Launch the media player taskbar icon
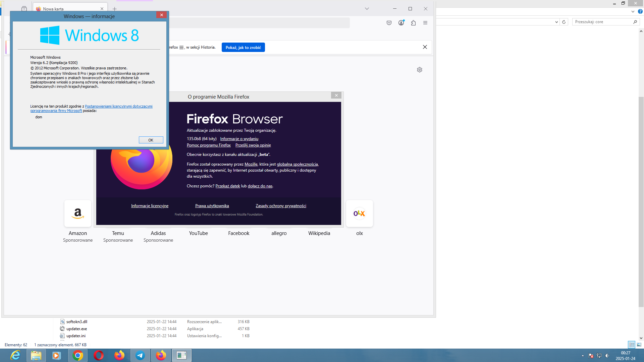Image resolution: width=644 pixels, height=362 pixels. [56, 355]
